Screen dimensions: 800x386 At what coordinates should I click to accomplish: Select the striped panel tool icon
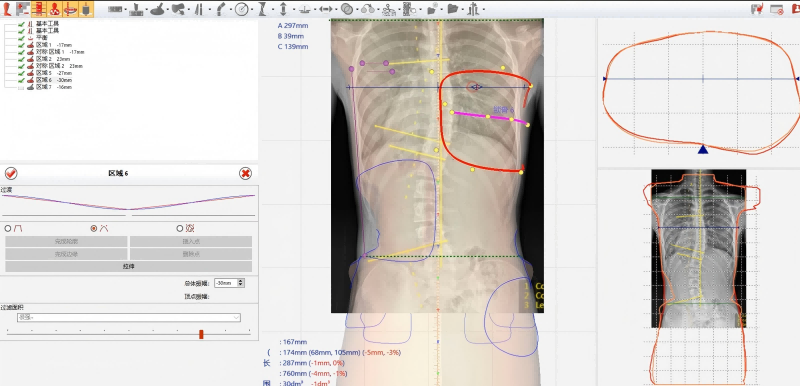[408, 9]
